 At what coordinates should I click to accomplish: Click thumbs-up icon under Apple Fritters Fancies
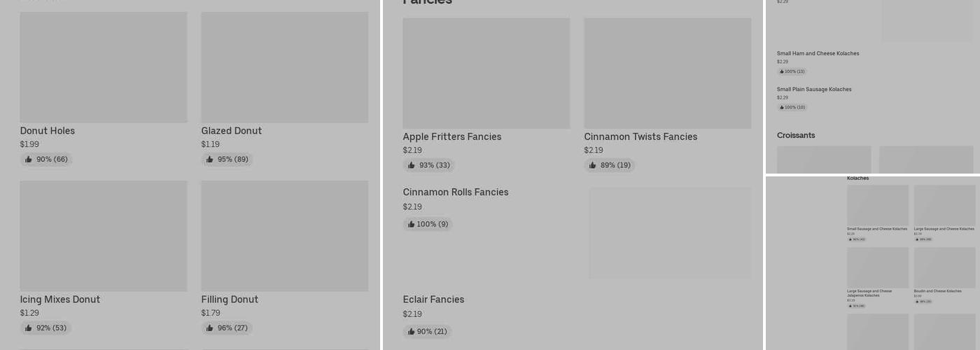pos(412,166)
